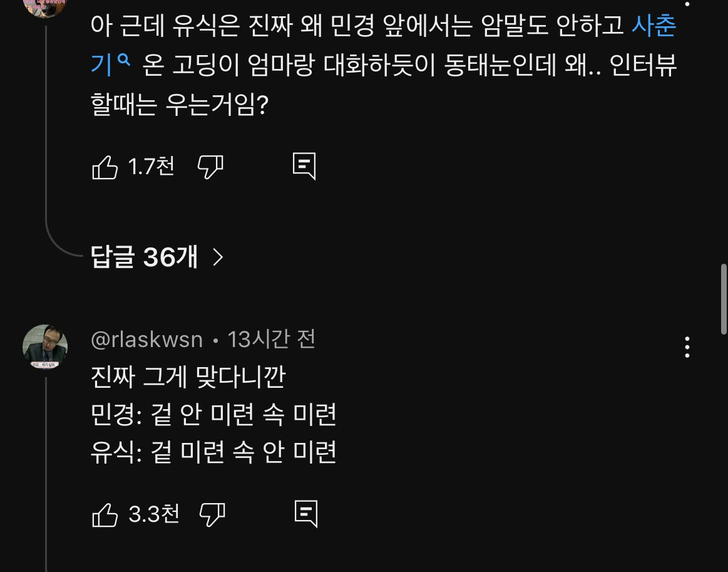Like the comment with 1.7천 likes
The width and height of the screenshot is (728, 572).
pyautogui.click(x=105, y=167)
